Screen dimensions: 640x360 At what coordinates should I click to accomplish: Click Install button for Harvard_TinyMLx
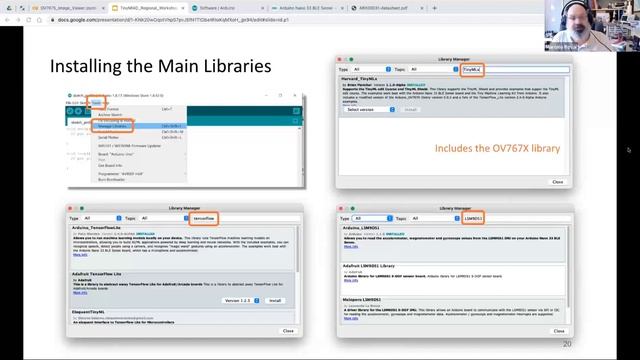click(410, 110)
